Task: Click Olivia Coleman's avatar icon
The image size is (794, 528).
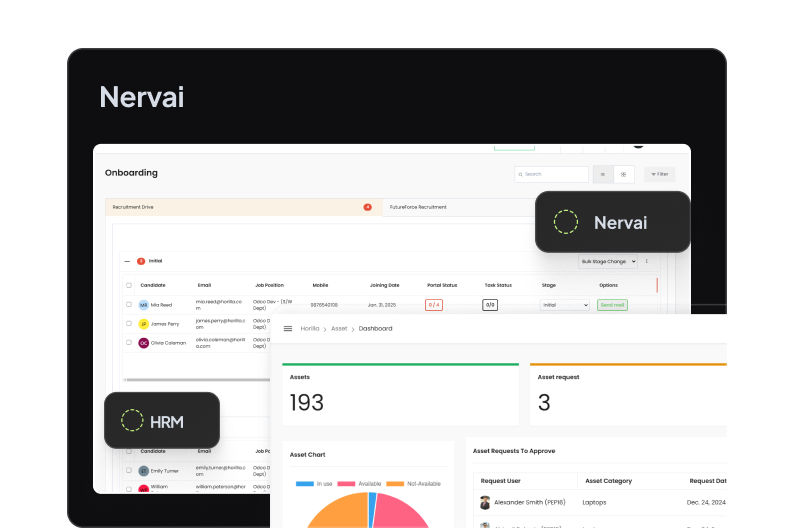Action: point(143,342)
